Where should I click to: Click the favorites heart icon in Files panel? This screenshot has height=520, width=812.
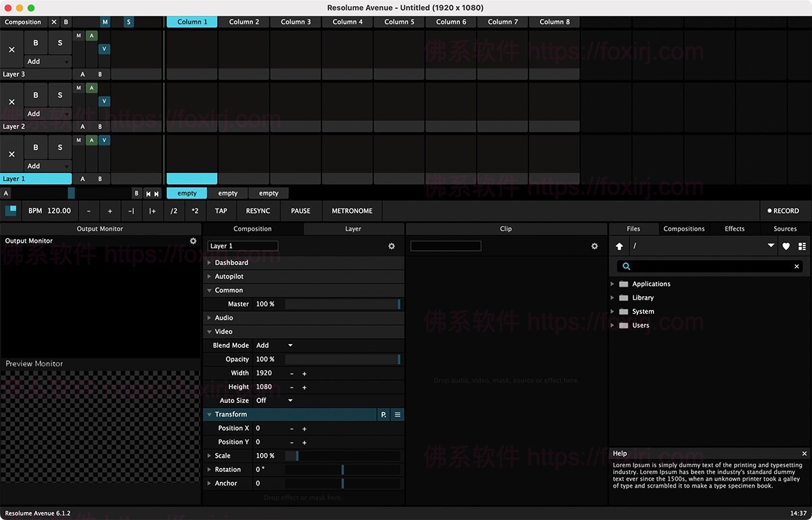(x=785, y=246)
